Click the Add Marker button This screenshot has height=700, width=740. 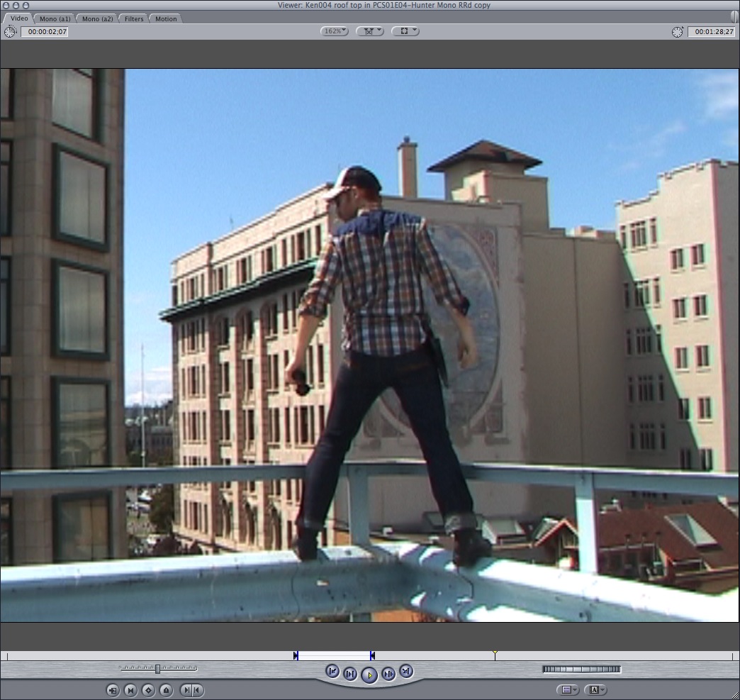(166, 689)
